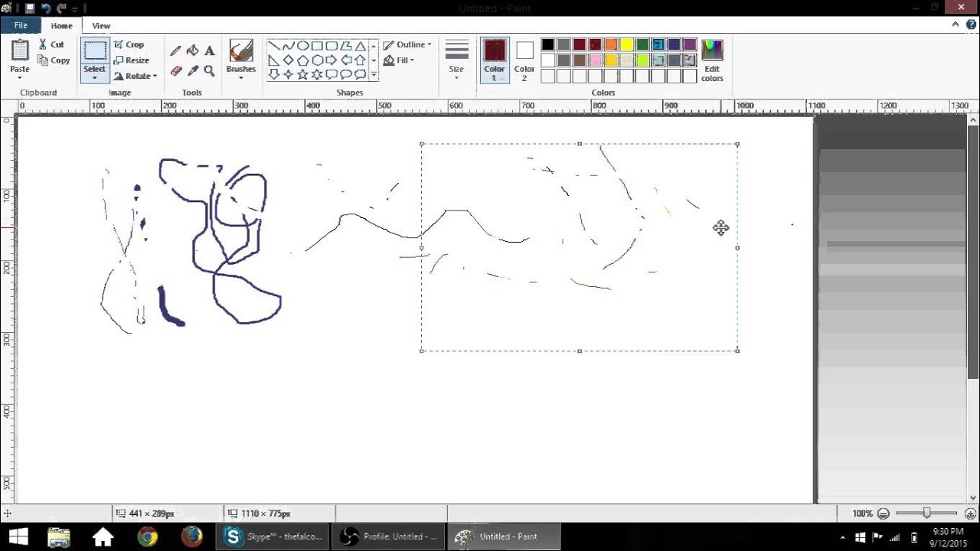Toggle the rectangular Select tool

click(95, 51)
